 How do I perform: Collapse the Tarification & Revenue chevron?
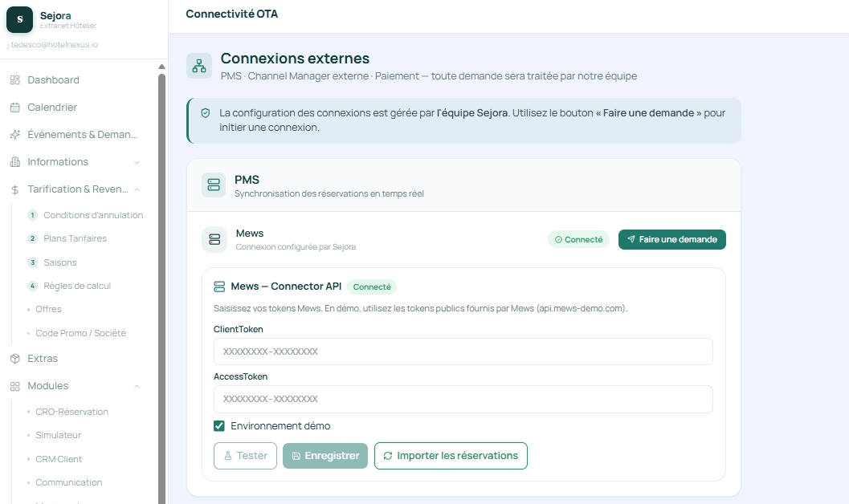click(x=137, y=189)
